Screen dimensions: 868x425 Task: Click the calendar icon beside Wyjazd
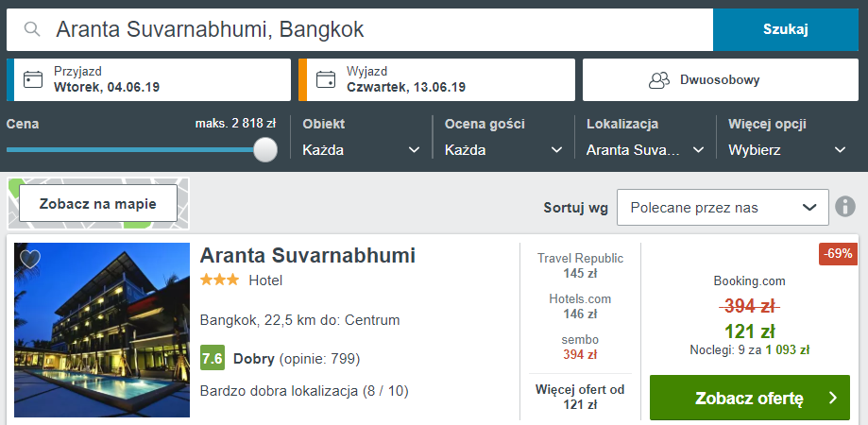coord(326,79)
